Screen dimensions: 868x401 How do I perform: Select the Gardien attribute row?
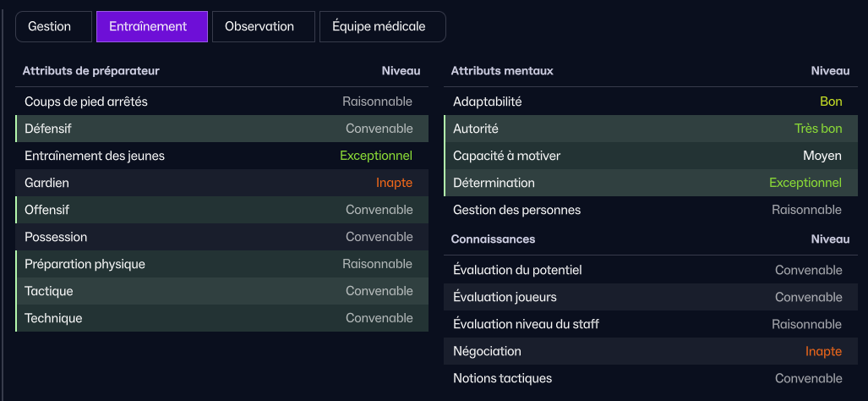tap(221, 183)
